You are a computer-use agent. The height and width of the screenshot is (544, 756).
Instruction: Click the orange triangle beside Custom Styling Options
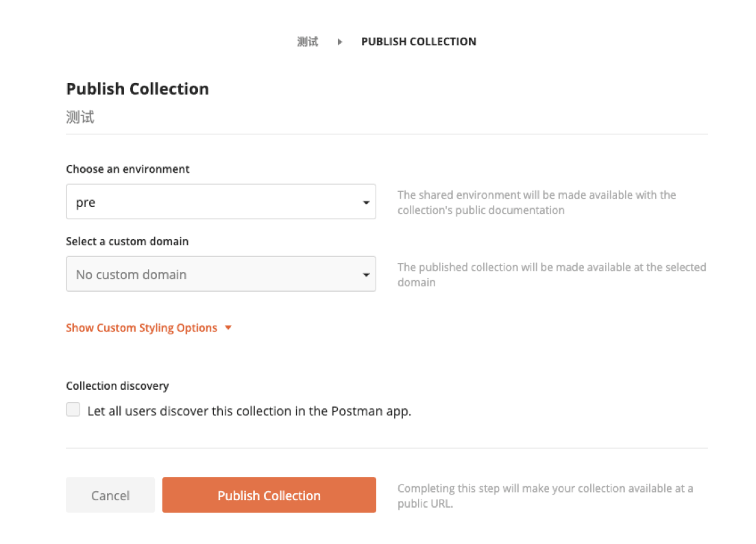click(x=228, y=327)
